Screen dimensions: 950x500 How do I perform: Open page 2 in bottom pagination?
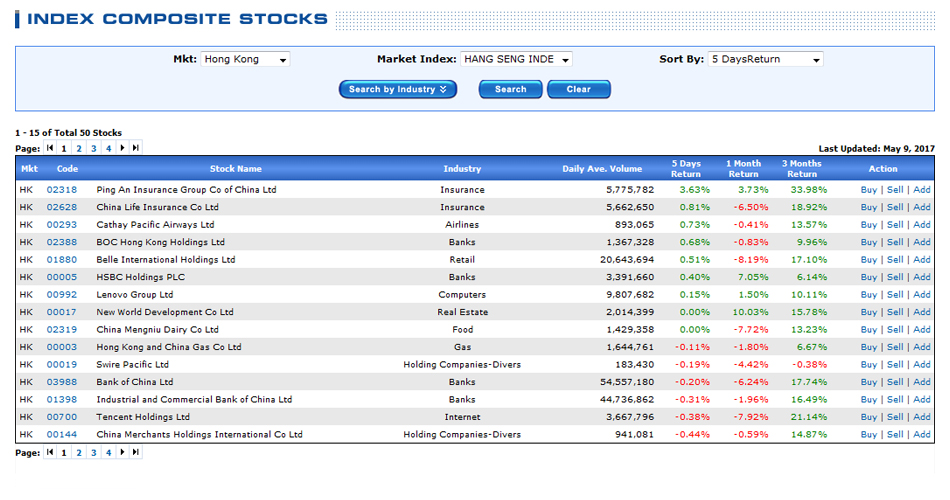79,453
